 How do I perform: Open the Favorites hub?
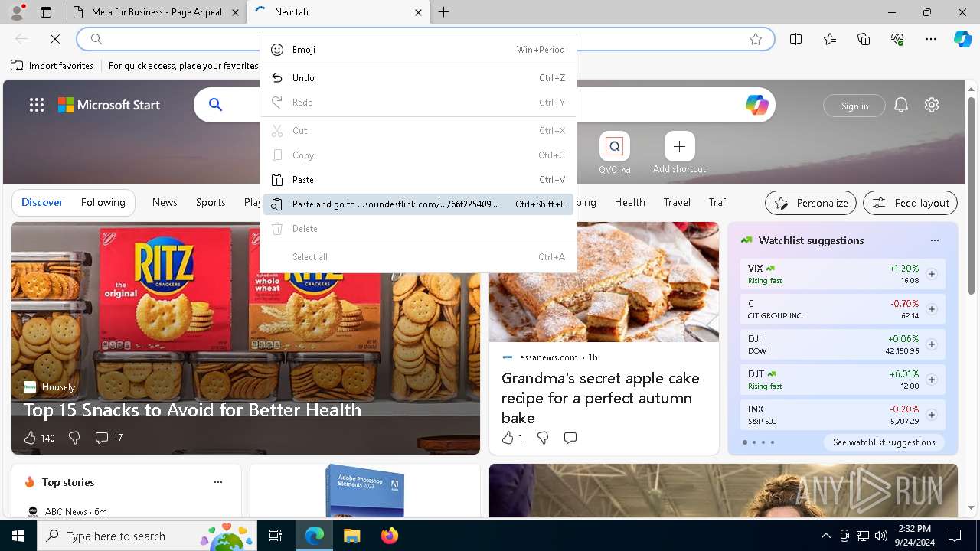tap(830, 39)
